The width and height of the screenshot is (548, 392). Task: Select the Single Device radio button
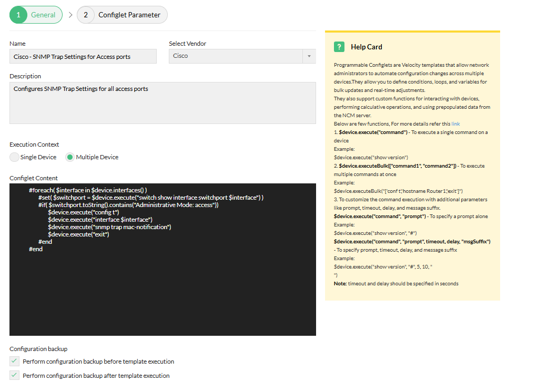(15, 157)
